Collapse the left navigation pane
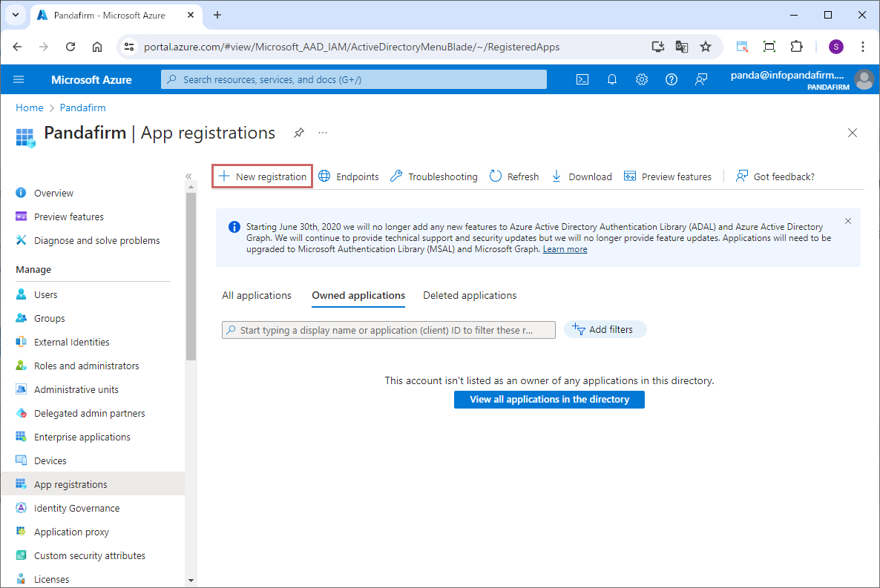 point(188,176)
